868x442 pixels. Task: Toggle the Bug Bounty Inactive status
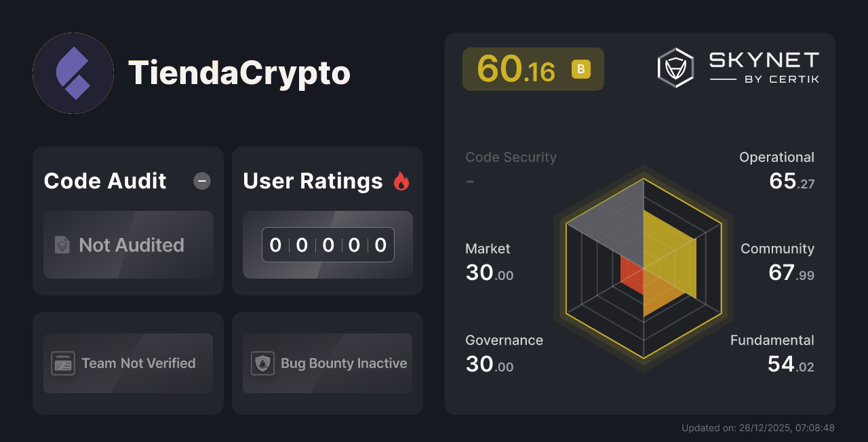coord(328,363)
